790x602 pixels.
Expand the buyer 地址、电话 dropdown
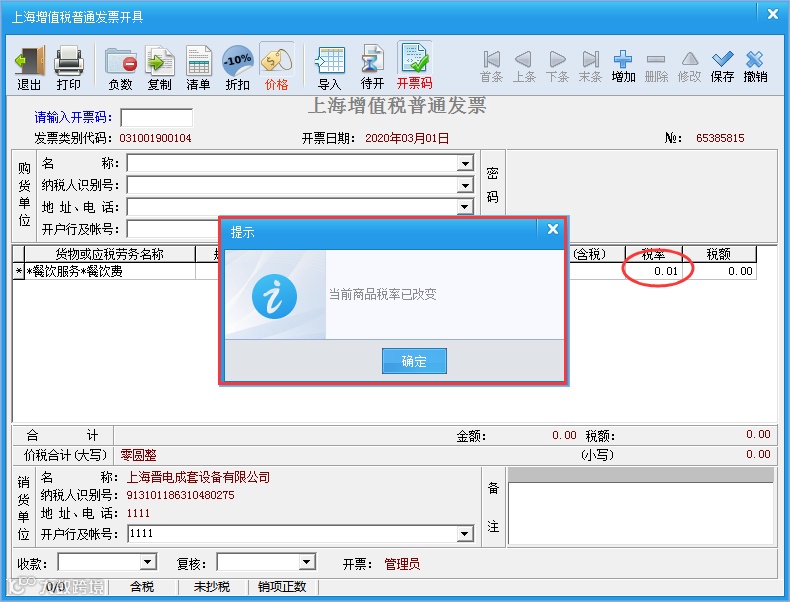(x=465, y=207)
